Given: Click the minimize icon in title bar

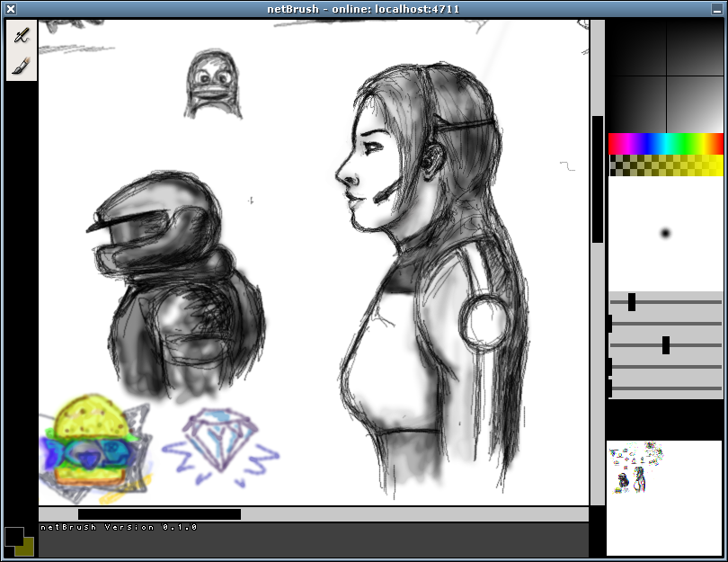Looking at the screenshot, I should [717, 9].
